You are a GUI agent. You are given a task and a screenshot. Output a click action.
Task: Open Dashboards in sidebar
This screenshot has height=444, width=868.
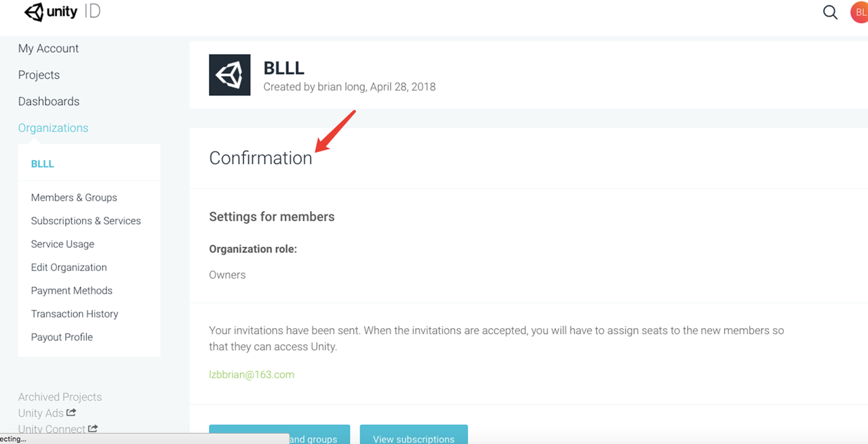click(x=49, y=102)
